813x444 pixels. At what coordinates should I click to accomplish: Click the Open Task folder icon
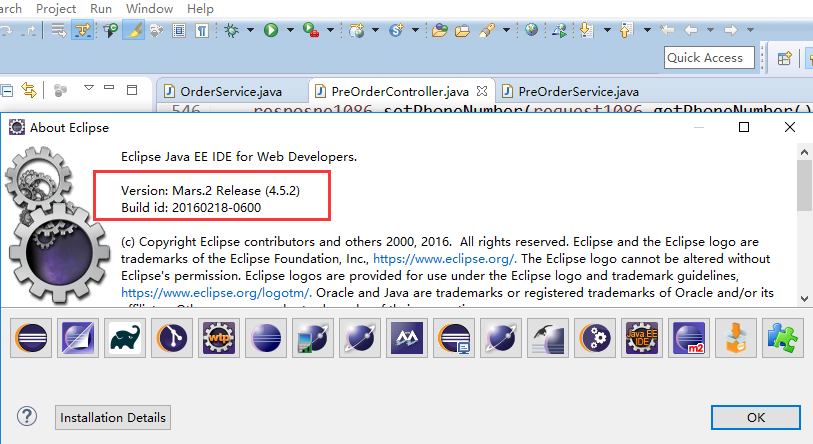(462, 31)
